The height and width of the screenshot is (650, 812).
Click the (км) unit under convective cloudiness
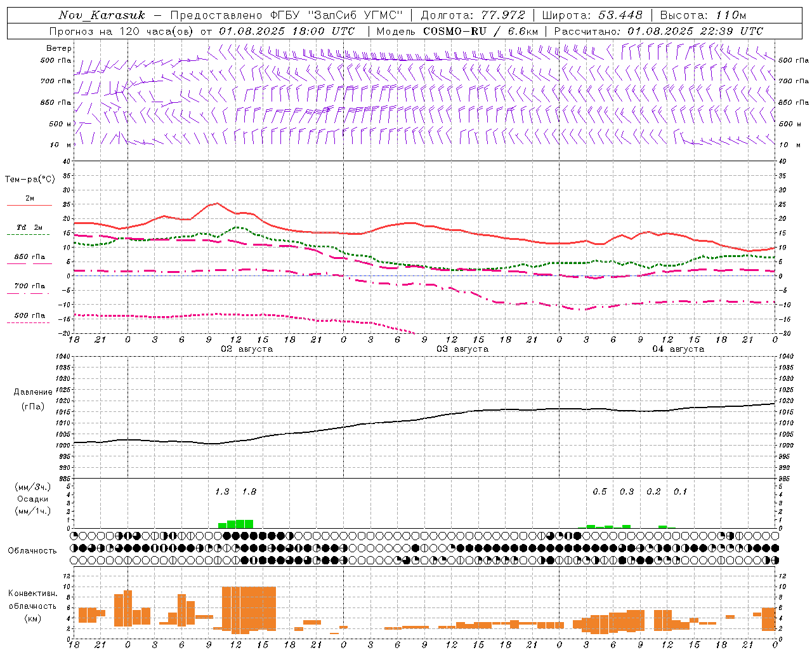(x=32, y=618)
